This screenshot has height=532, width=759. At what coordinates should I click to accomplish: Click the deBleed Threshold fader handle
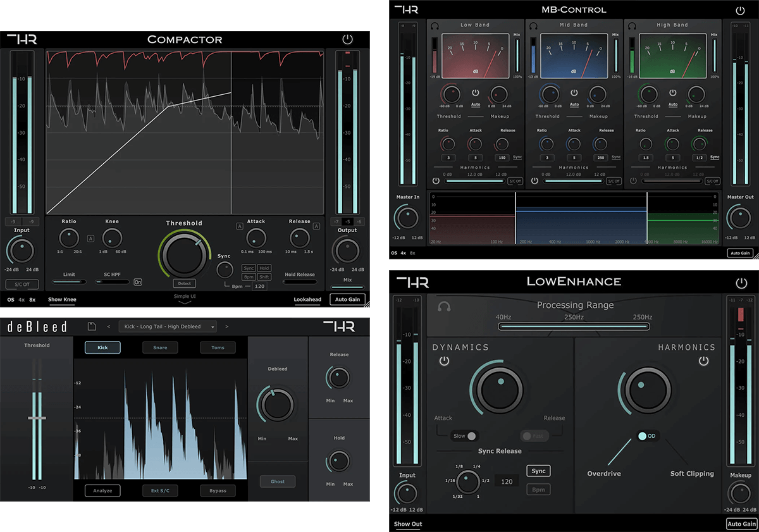click(37, 418)
